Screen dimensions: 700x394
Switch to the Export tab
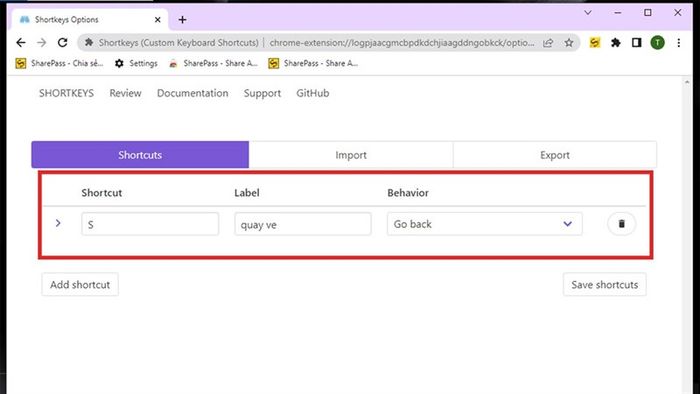tap(555, 155)
